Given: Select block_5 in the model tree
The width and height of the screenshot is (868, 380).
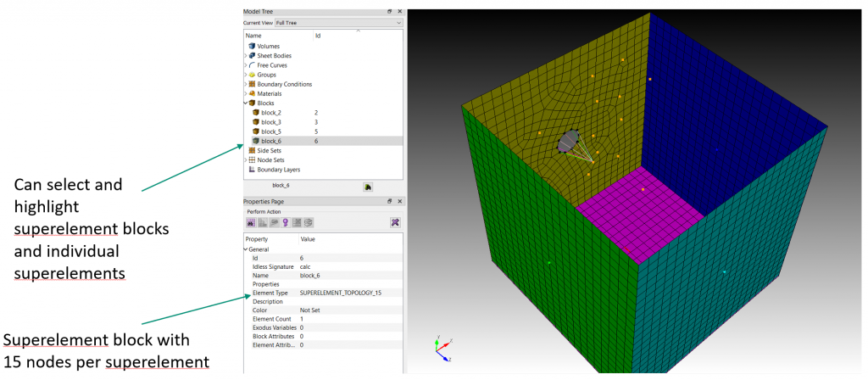Looking at the screenshot, I should [x=271, y=131].
